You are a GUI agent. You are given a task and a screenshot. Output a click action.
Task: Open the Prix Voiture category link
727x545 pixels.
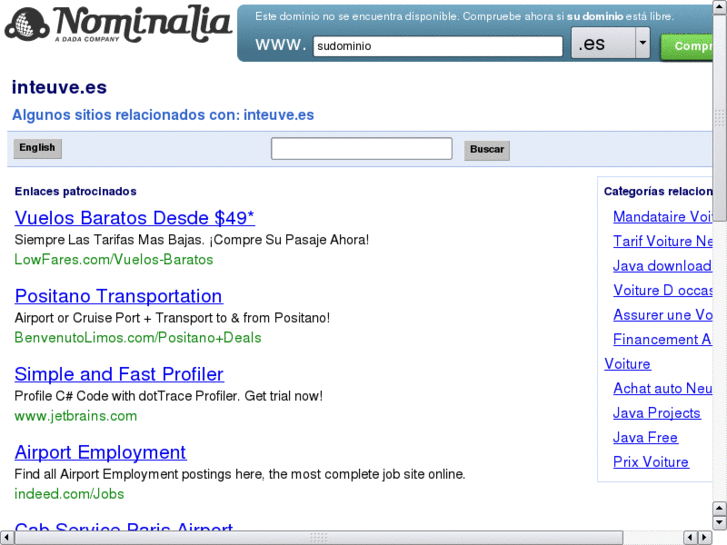tap(651, 462)
